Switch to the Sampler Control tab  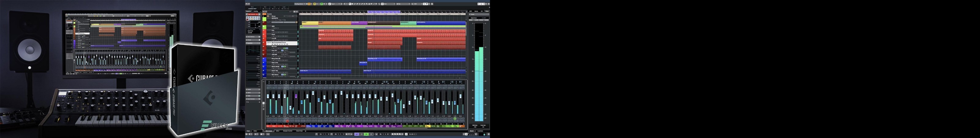pyautogui.click(x=288, y=131)
